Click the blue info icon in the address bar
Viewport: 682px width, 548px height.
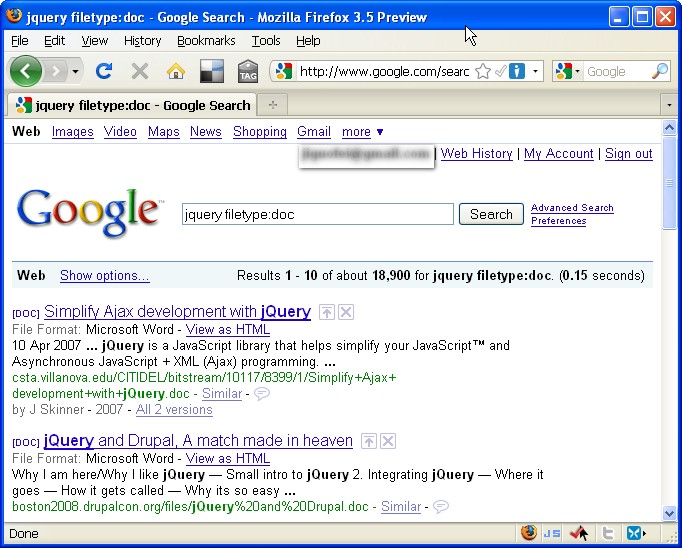(x=517, y=71)
